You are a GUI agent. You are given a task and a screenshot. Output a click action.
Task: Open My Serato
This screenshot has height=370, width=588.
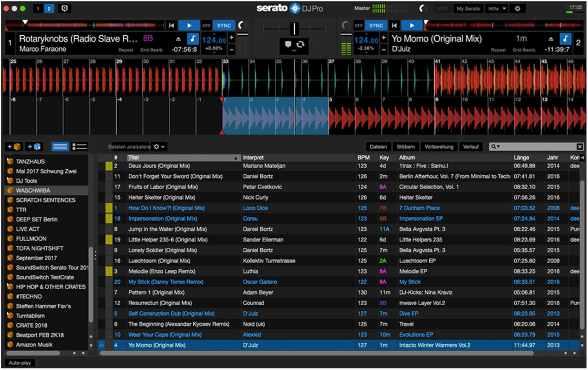click(x=468, y=8)
